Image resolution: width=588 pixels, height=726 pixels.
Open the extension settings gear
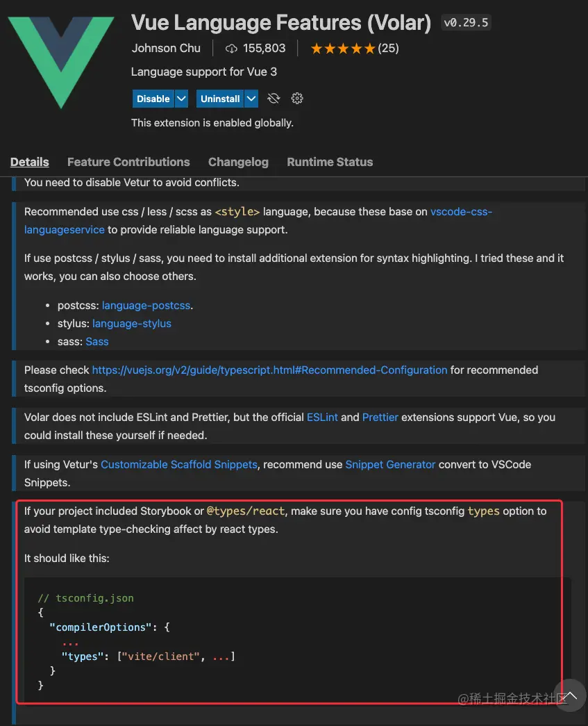click(297, 99)
